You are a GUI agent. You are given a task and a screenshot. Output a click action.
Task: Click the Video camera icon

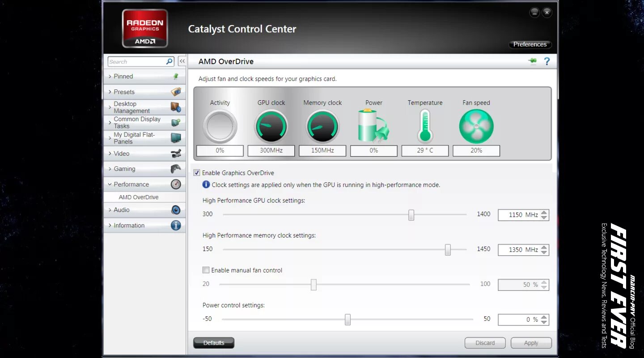click(x=176, y=153)
